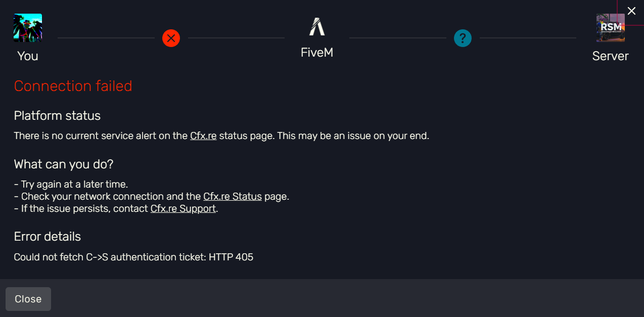Click the "You" label under the avatar

[28, 56]
